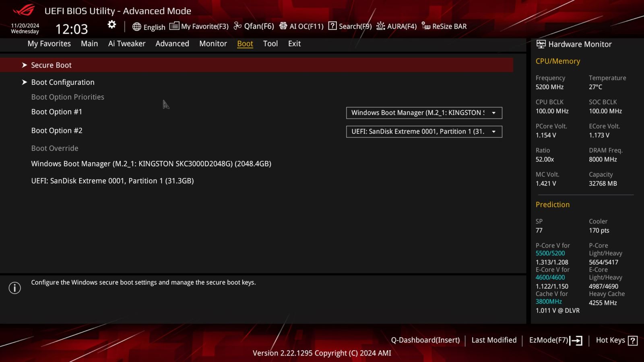The height and width of the screenshot is (362, 644).
Task: Switch to My Favorites tab
Action: pyautogui.click(x=49, y=43)
